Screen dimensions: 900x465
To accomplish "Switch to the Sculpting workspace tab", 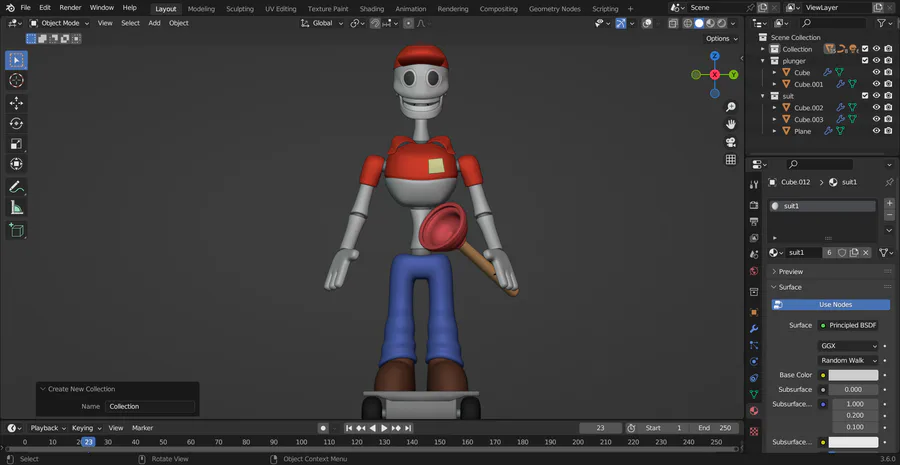I will pyautogui.click(x=240, y=9).
